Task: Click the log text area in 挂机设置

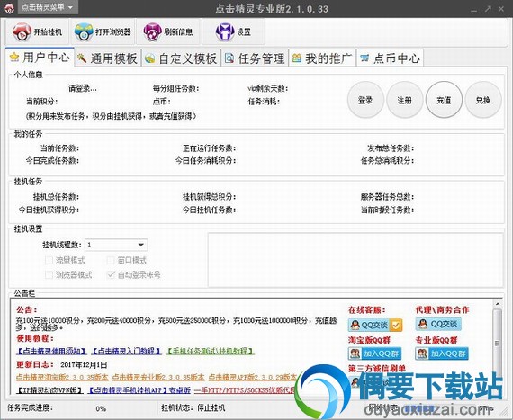Action: pyautogui.click(x=355, y=260)
